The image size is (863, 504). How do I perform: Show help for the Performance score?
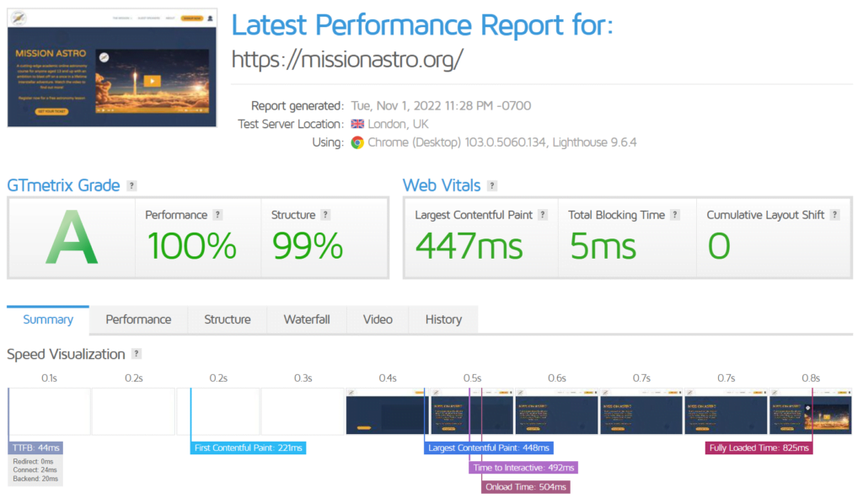pos(218,215)
